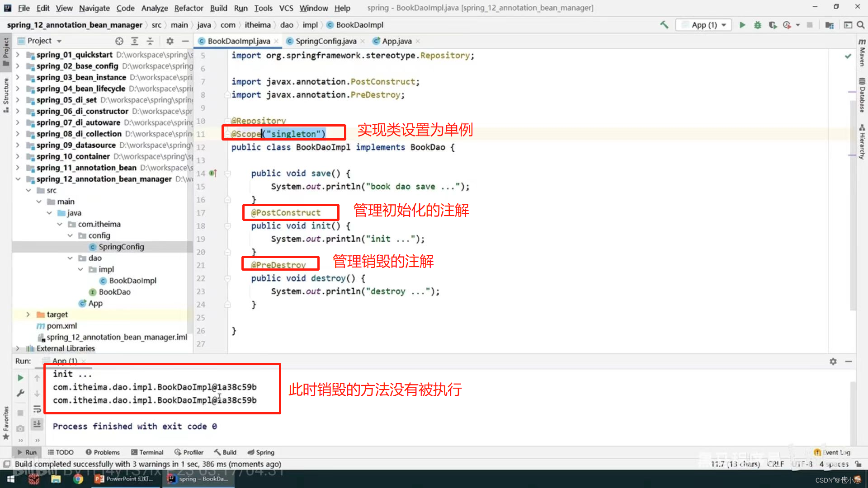Expand spring_01_quickstart module

coord(18,55)
